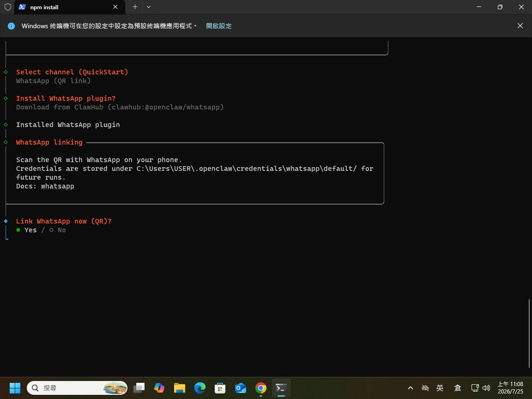Click the Link WhatsApp now (QR)? prompt
The height and width of the screenshot is (399, 532).
tap(64, 221)
